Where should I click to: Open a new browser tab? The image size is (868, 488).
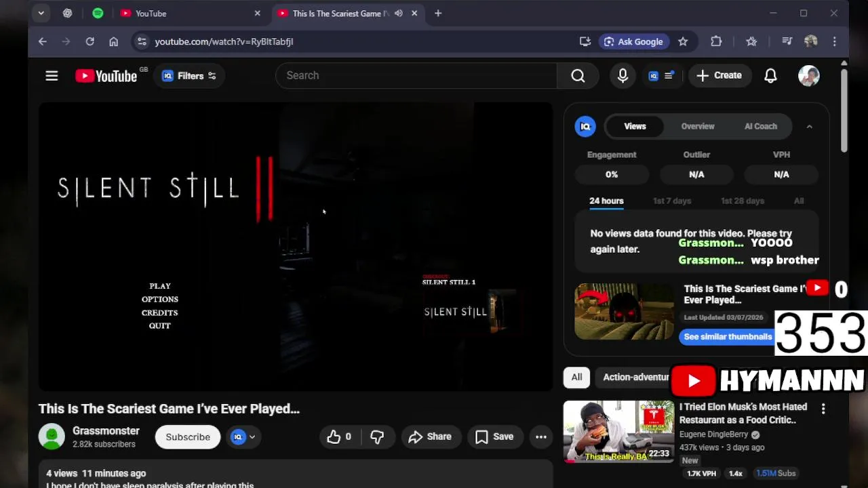[x=438, y=14]
